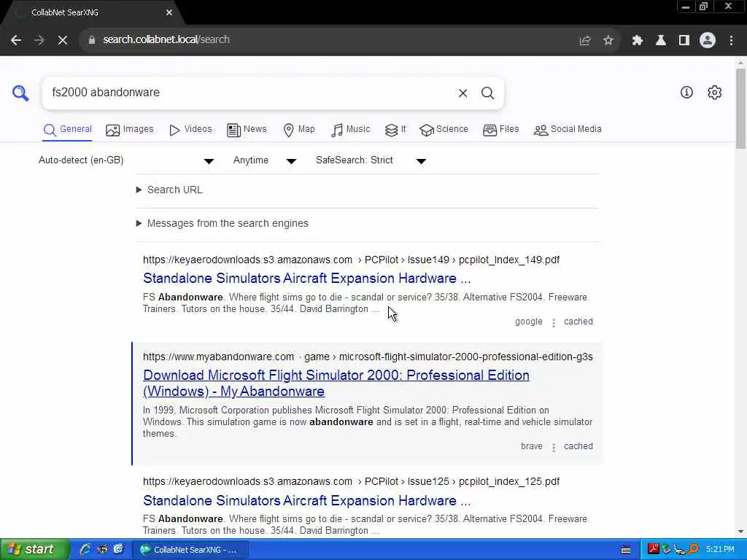Image resolution: width=747 pixels, height=560 pixels.
Task: View site information via the lock icon
Action: (x=92, y=40)
